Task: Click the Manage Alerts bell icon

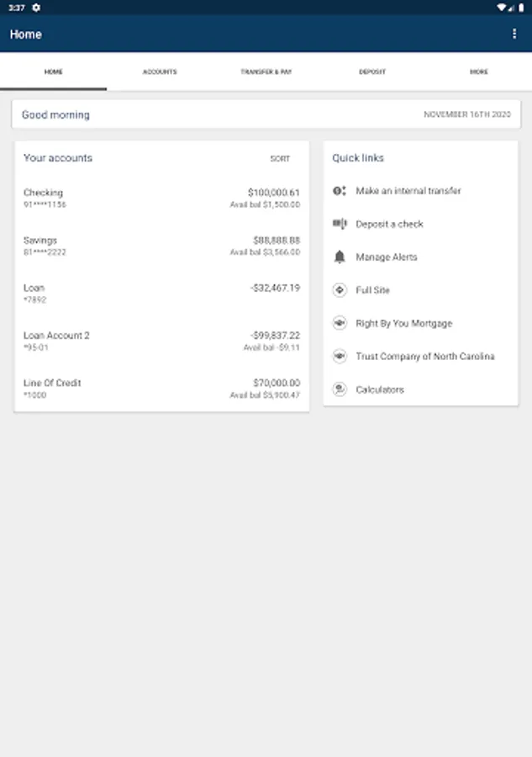Action: (340, 257)
